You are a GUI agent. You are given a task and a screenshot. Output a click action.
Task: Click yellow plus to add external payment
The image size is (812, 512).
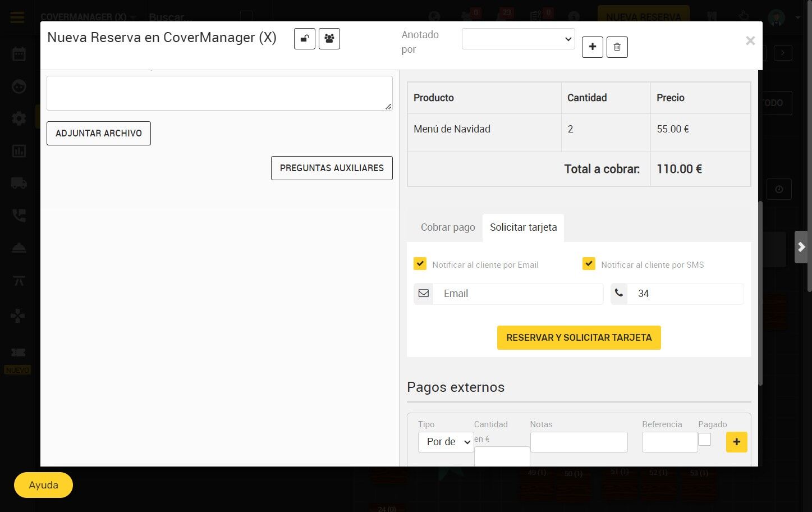737,442
